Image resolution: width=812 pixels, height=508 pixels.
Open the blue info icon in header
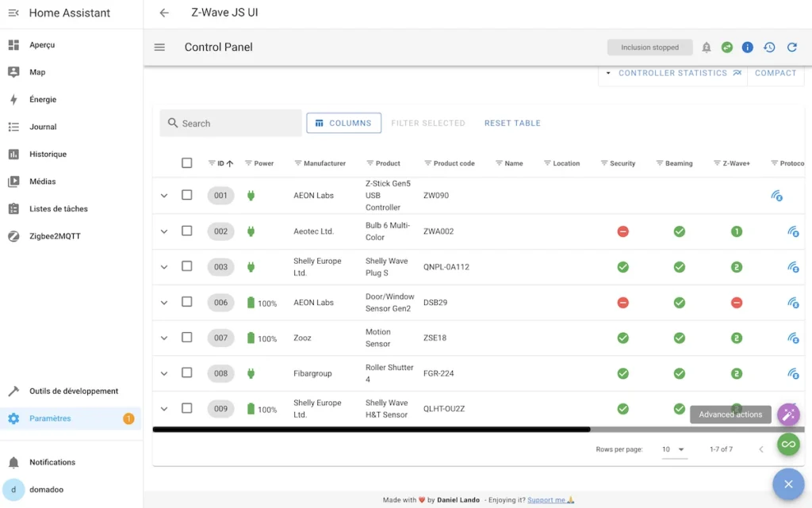coord(747,48)
